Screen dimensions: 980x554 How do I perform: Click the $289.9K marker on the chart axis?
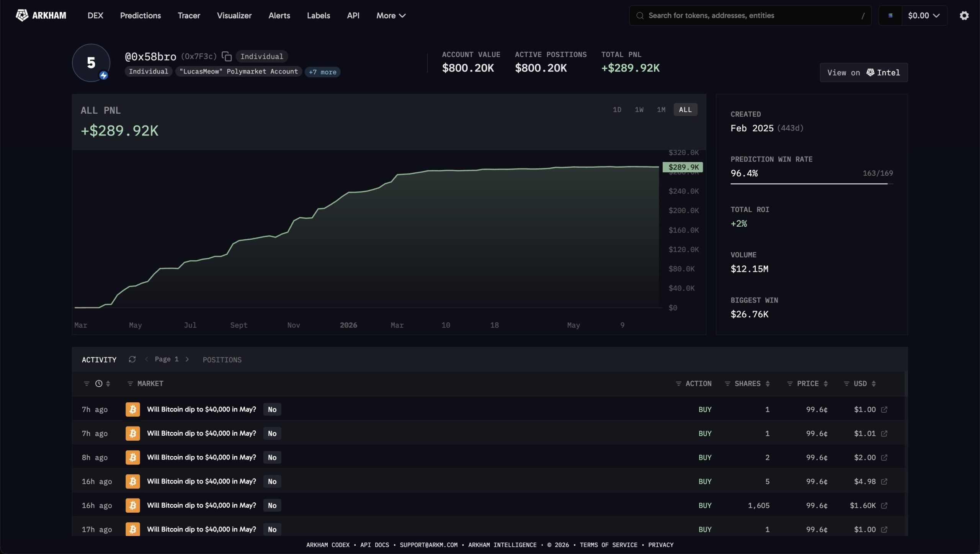pyautogui.click(x=683, y=167)
